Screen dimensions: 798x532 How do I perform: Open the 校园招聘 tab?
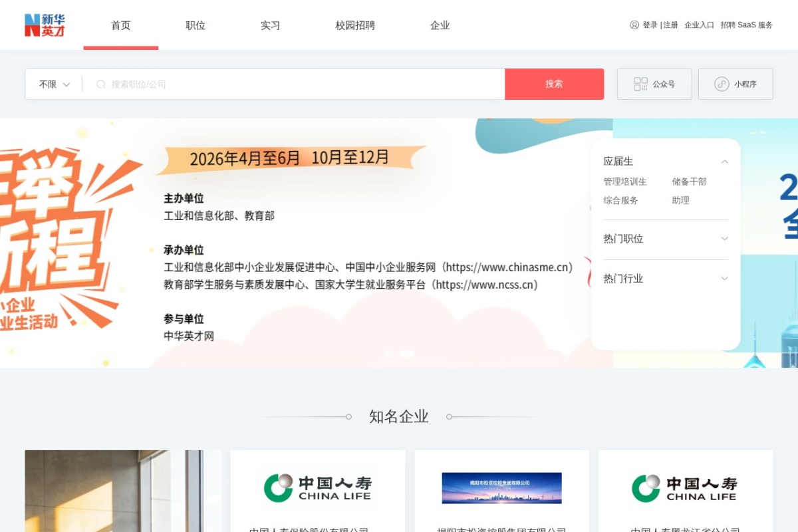pos(355,25)
